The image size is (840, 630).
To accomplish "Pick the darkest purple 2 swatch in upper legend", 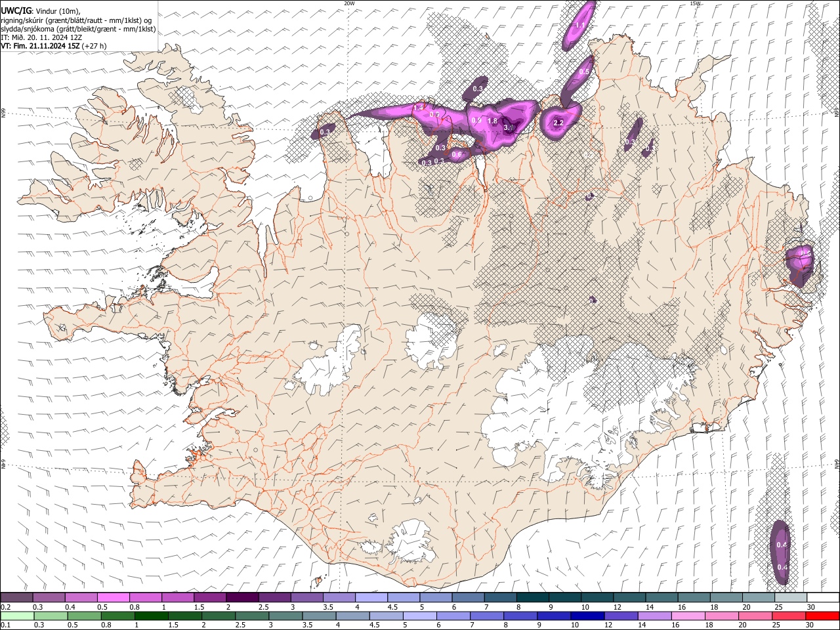I will pos(241,598).
